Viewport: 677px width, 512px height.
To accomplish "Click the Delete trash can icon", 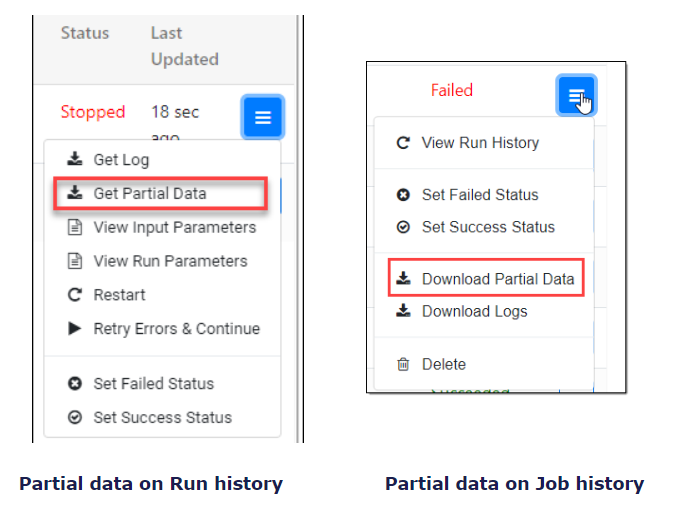I will click(403, 364).
